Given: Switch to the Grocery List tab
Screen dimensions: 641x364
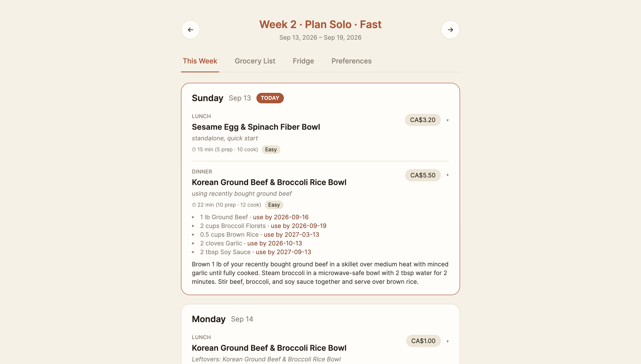Looking at the screenshot, I should pyautogui.click(x=255, y=61).
